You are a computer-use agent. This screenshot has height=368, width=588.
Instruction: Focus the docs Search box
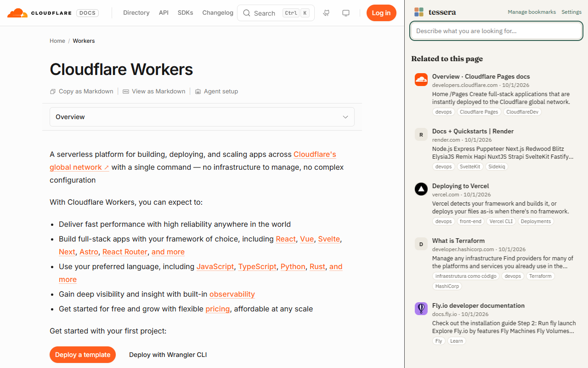(x=276, y=13)
